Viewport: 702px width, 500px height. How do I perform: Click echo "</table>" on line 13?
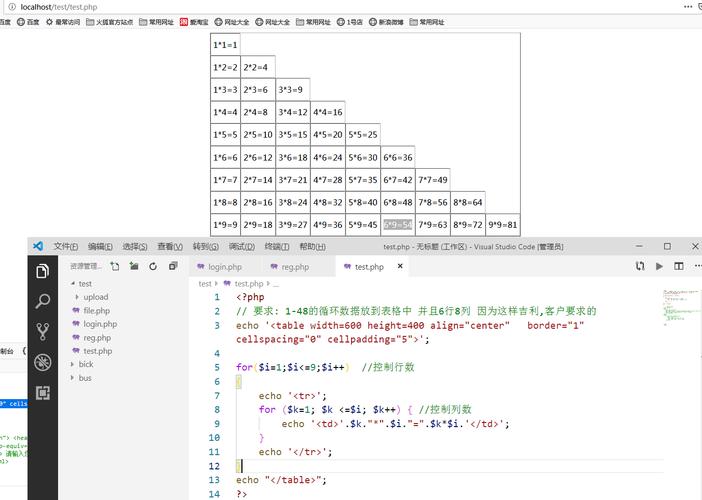(x=281, y=480)
